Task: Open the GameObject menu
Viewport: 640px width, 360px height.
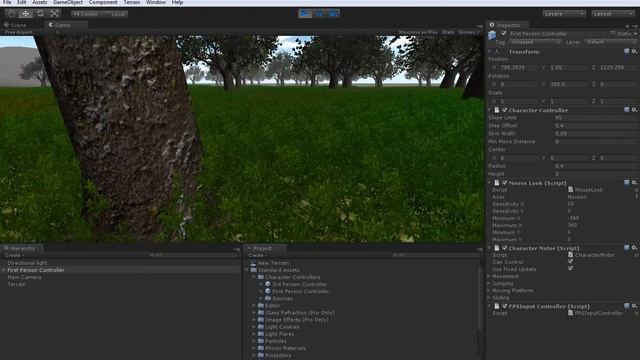Action: (x=68, y=2)
